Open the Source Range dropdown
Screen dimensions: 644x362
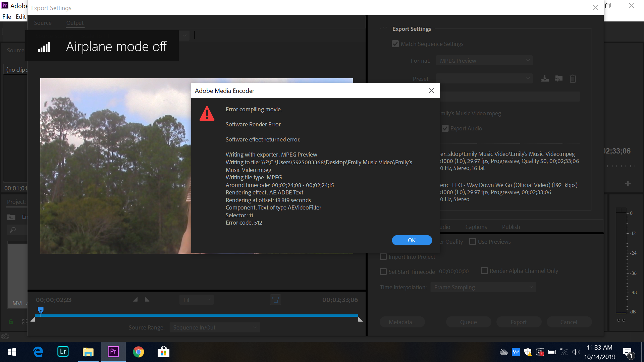coord(214,327)
